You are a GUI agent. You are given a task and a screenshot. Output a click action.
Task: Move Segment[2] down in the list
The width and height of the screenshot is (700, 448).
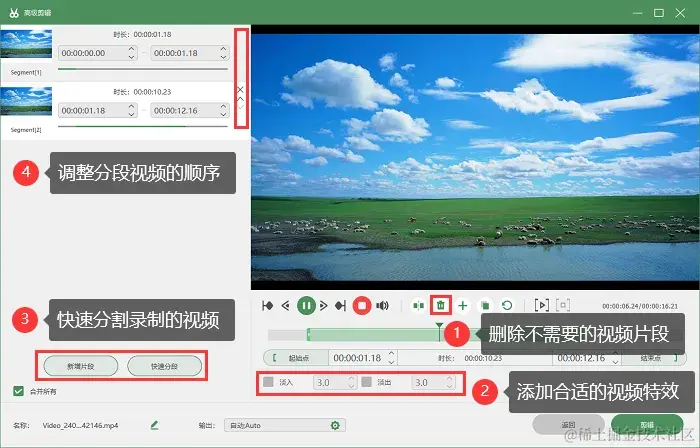point(240,107)
